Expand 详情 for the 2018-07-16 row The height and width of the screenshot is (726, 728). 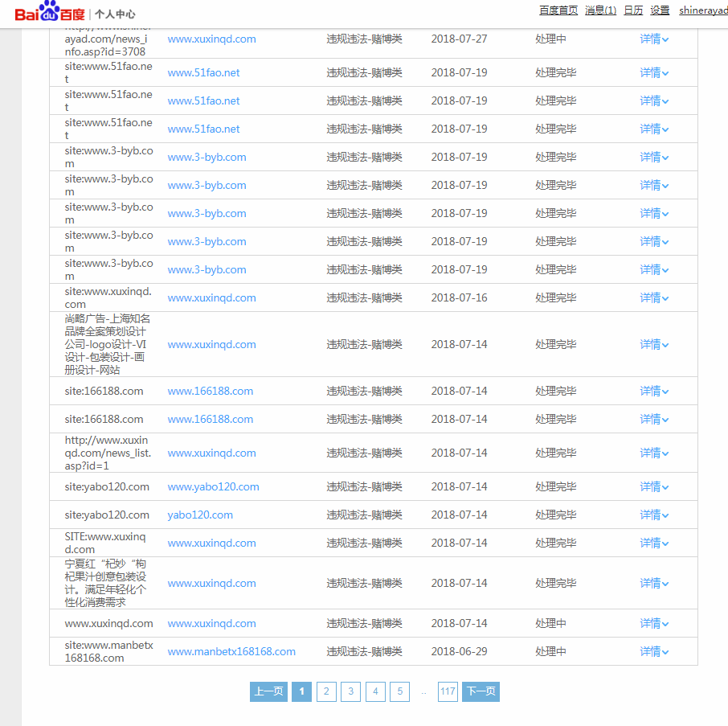tap(654, 298)
